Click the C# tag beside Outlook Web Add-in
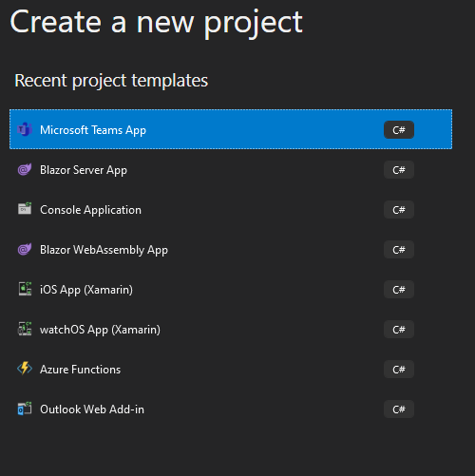This screenshot has width=475, height=476. tap(399, 409)
